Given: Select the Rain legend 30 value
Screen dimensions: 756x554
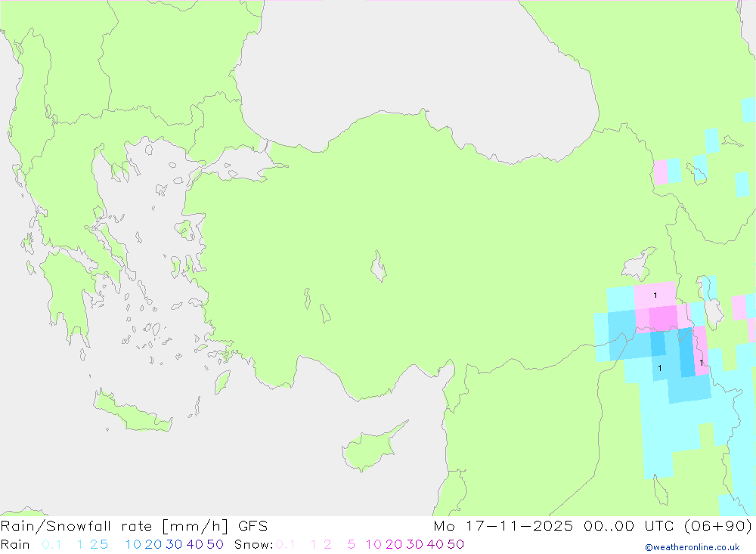Looking at the screenshot, I should [174, 544].
